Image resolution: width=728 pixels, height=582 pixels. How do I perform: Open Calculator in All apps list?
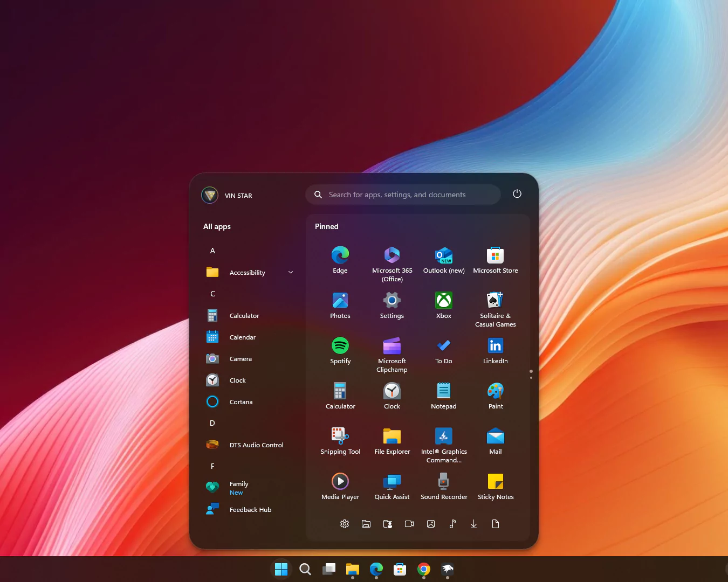coord(249,316)
